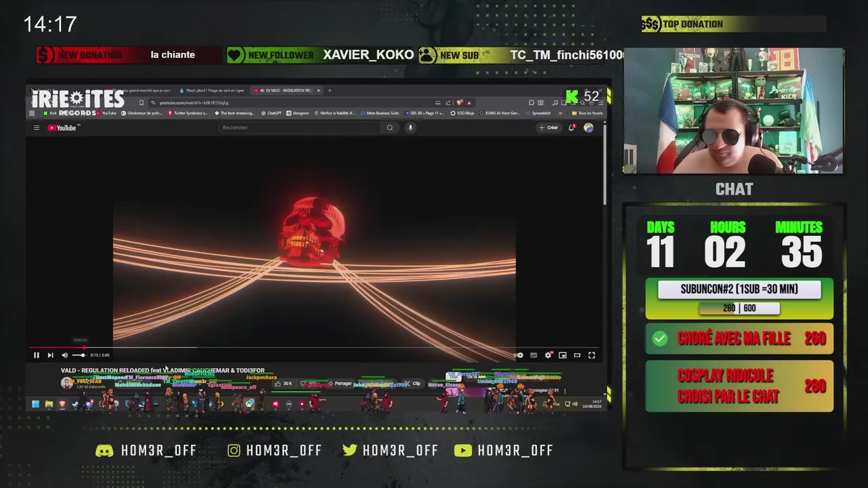Screen dimensions: 868x488
Task: Open Brave Shields icon
Action: pos(460,102)
